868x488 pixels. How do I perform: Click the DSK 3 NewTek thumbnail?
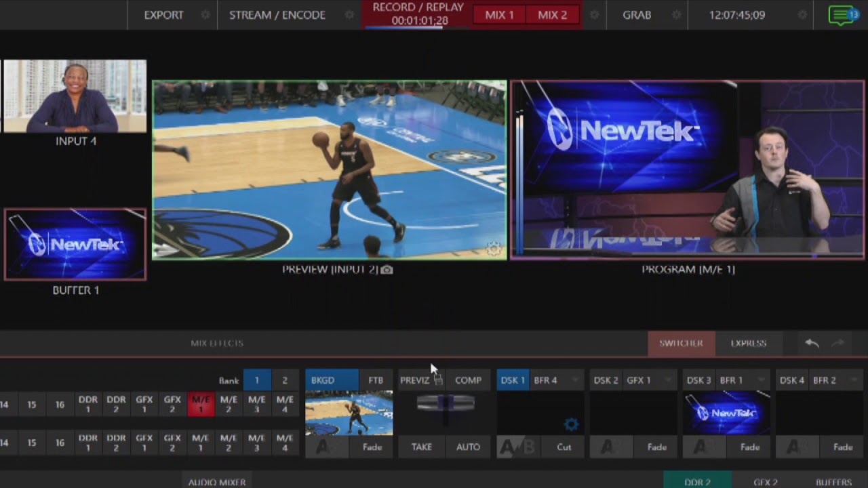727,413
